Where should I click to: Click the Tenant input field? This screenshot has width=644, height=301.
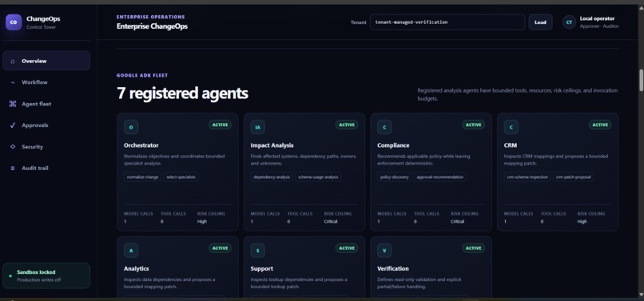pos(447,22)
